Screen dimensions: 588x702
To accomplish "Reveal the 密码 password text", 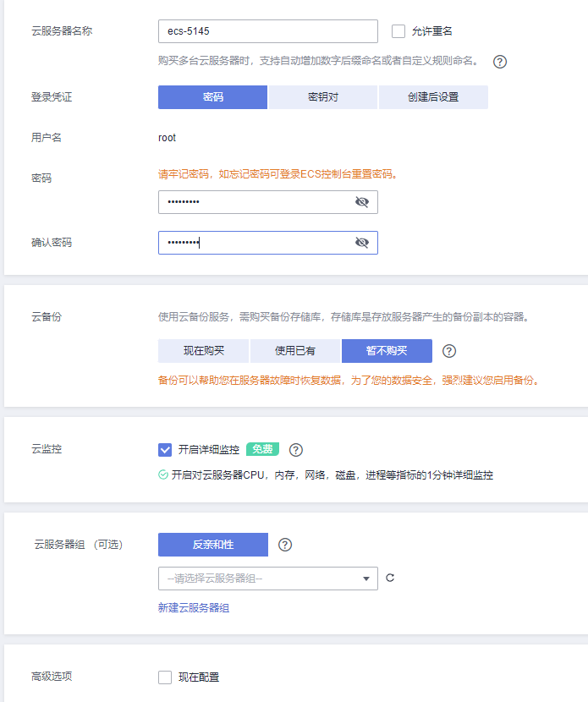I will 363,201.
